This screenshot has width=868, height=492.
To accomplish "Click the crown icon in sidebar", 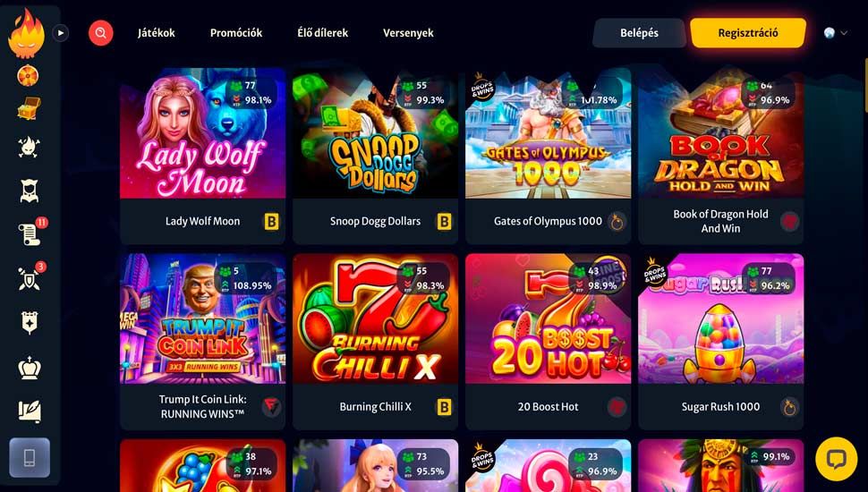I will (x=30, y=368).
